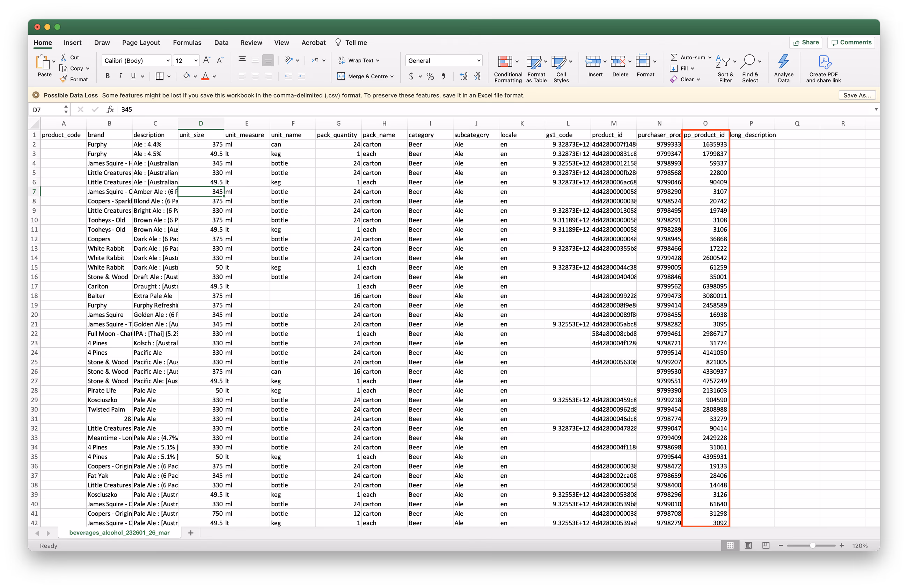Click the zoom in plus button

[x=842, y=545]
